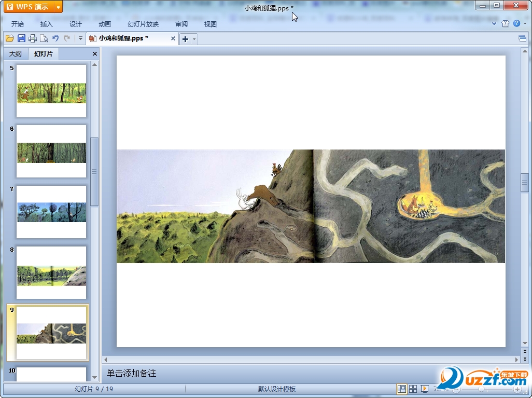Open the 设计 menu tab
Viewport: 532px width, 398px height.
click(75, 24)
